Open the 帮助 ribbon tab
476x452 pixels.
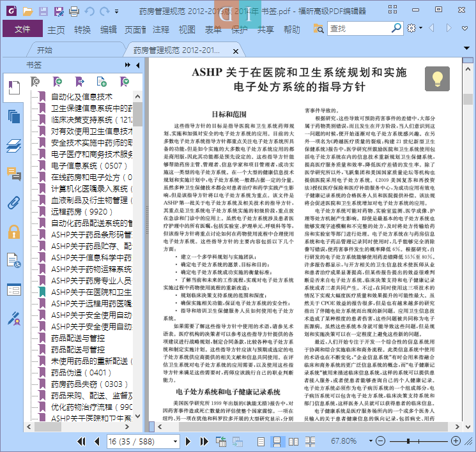[x=292, y=30]
